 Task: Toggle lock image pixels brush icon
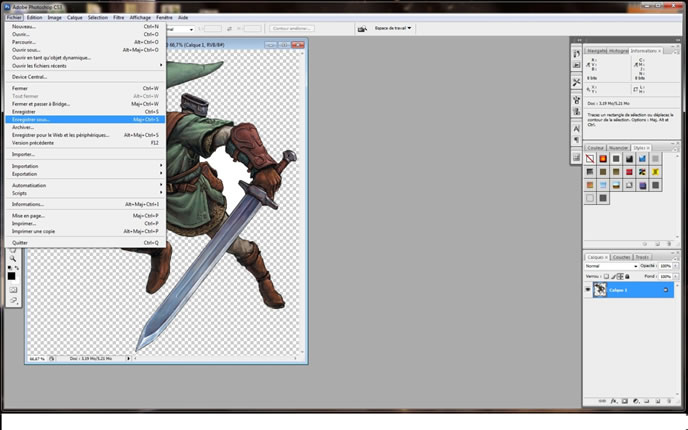pyautogui.click(x=613, y=276)
